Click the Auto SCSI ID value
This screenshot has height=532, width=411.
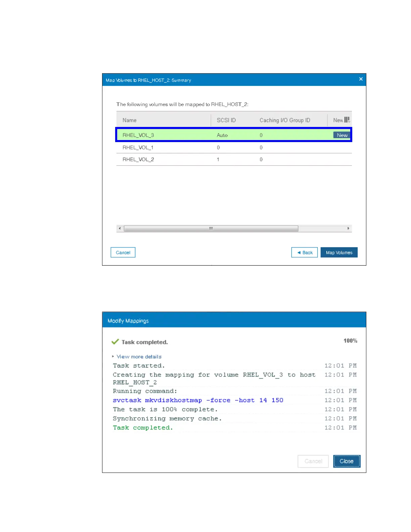(222, 135)
